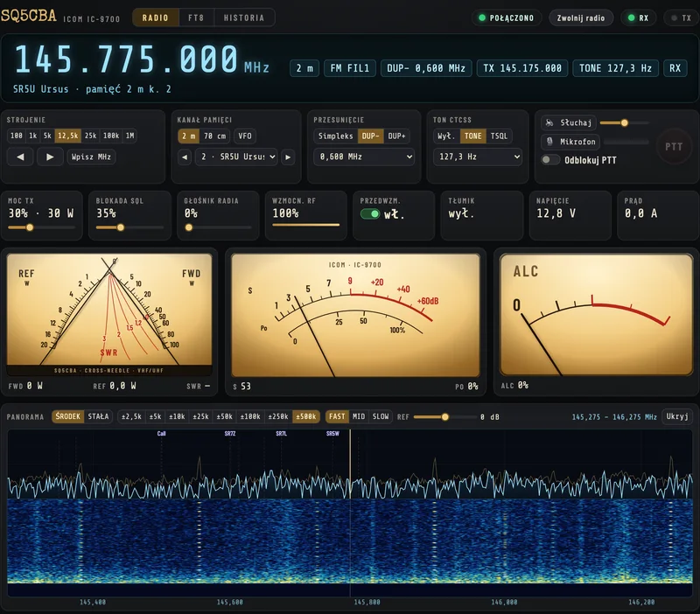Switch to the FT8 tab
Image resolution: width=700 pixels, height=614 pixels.
(196, 17)
